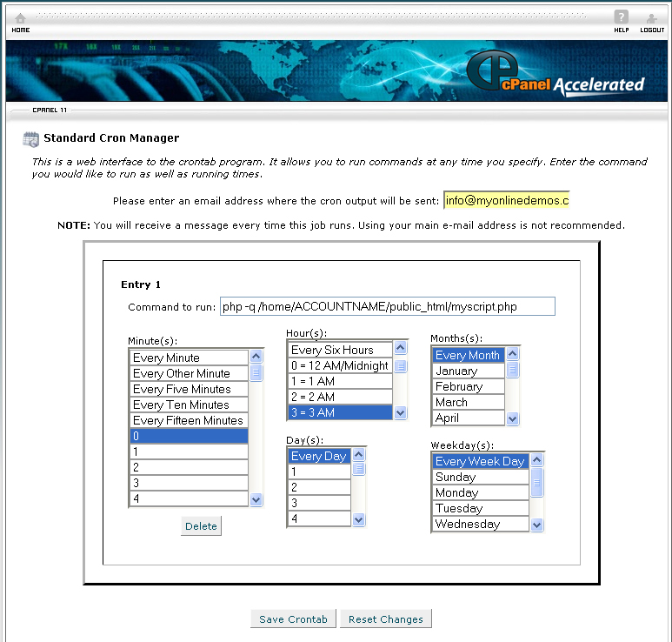Viewport: 672px width, 642px height.
Task: Click the Command to run field
Action: pos(388,306)
